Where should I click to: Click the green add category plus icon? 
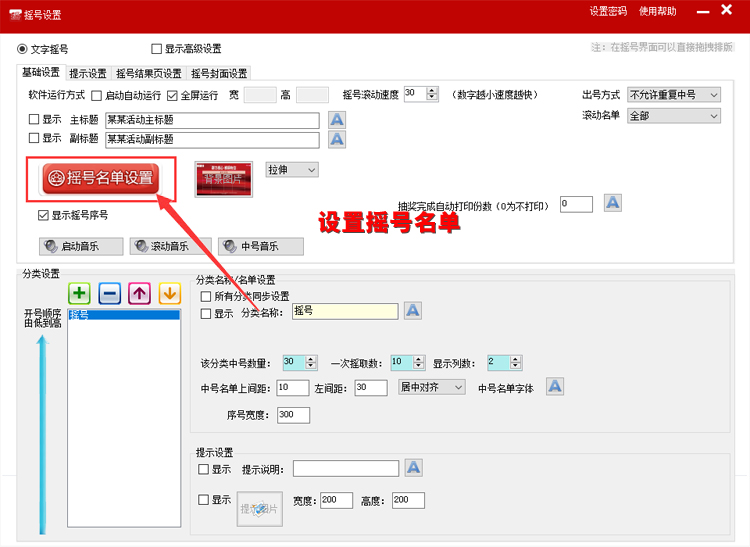pyautogui.click(x=80, y=293)
